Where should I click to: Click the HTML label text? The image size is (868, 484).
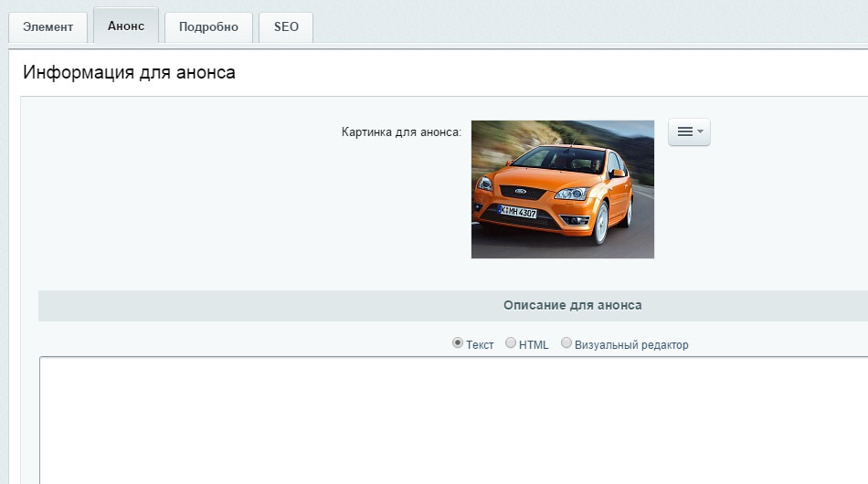click(x=534, y=345)
